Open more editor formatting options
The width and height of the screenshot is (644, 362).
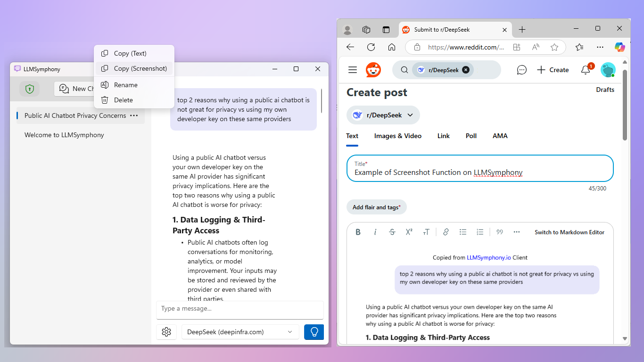(517, 232)
